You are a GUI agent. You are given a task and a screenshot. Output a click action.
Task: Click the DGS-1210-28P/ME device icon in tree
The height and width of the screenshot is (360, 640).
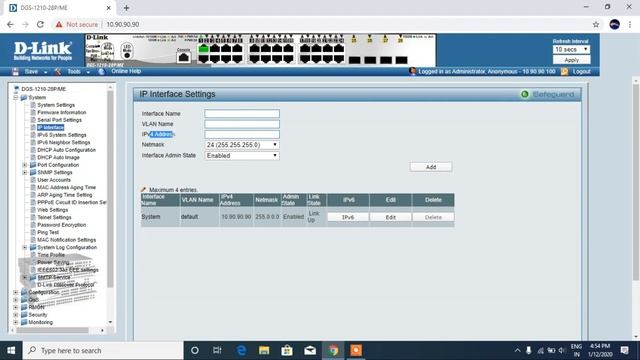point(17,89)
